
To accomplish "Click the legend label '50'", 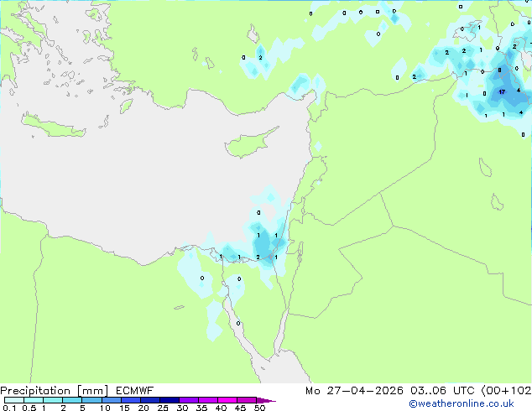I will pyautogui.click(x=260, y=408).
